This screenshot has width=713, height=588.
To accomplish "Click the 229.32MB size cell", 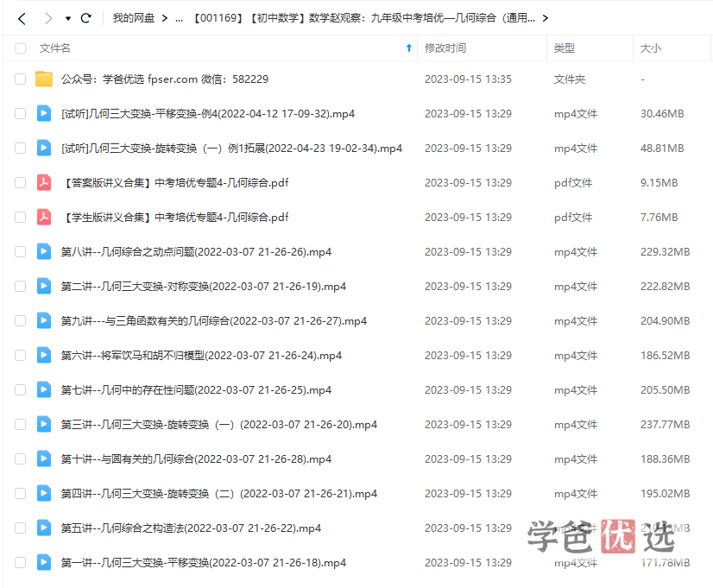I will (x=665, y=252).
